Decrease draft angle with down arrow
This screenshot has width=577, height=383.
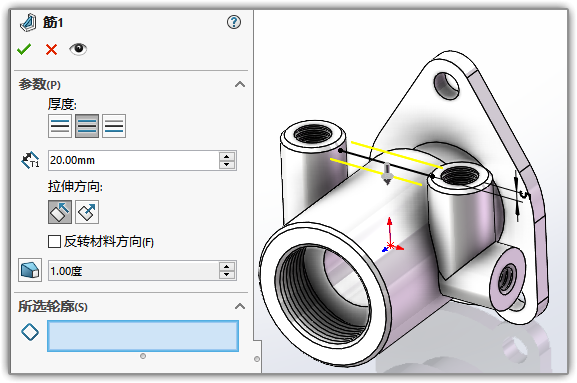pyautogui.click(x=227, y=275)
